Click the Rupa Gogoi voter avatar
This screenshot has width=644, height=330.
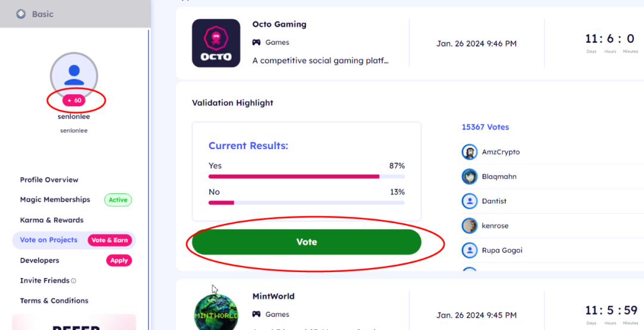coord(469,250)
